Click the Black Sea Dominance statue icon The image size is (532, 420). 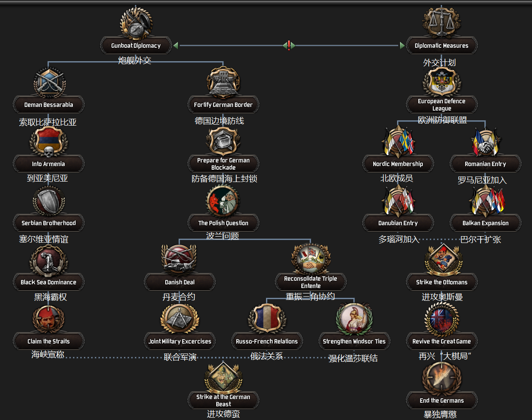(49, 260)
